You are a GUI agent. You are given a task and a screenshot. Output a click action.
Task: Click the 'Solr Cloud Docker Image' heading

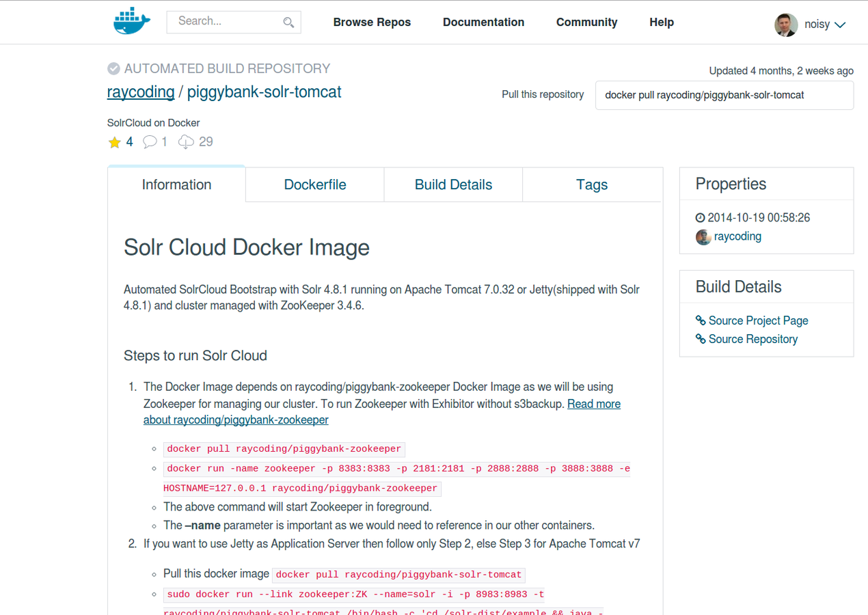click(x=247, y=247)
